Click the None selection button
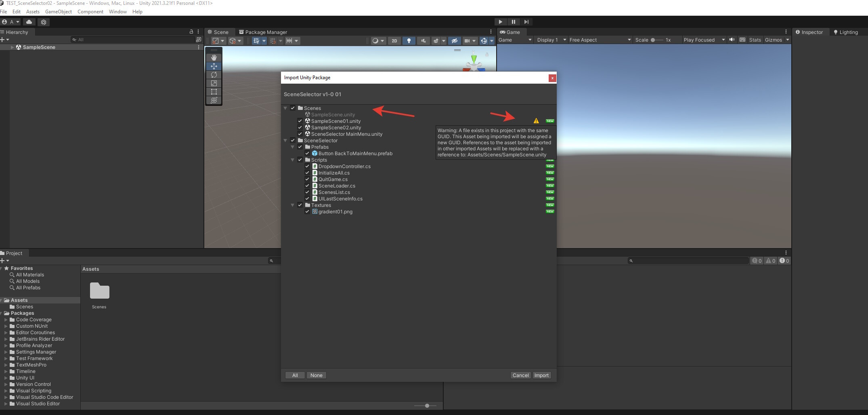 point(317,375)
